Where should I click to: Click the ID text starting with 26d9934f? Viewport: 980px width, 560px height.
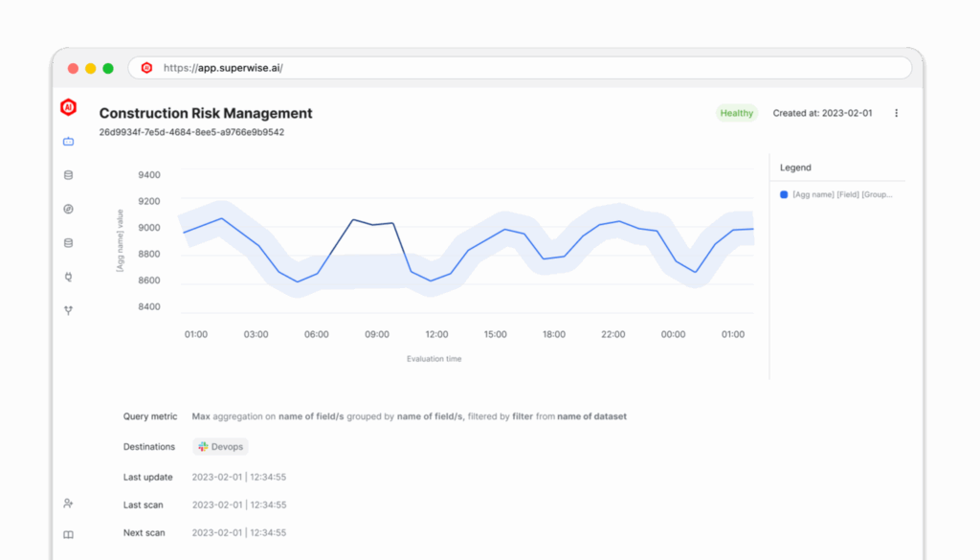(191, 132)
